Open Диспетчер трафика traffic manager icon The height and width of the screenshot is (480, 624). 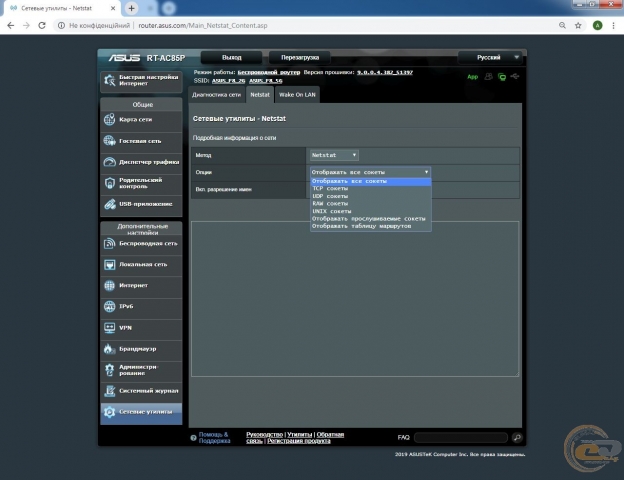[x=111, y=162]
